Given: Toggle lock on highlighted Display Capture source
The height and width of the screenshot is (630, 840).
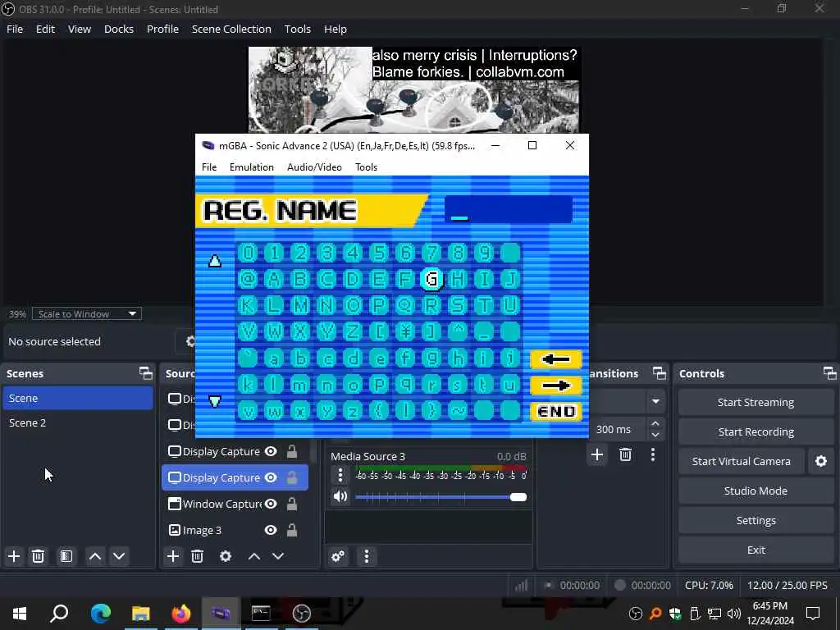Looking at the screenshot, I should [292, 478].
